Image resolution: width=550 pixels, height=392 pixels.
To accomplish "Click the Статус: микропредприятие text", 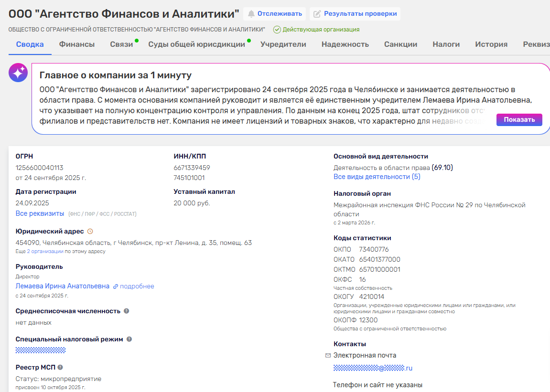I will pyautogui.click(x=58, y=379).
